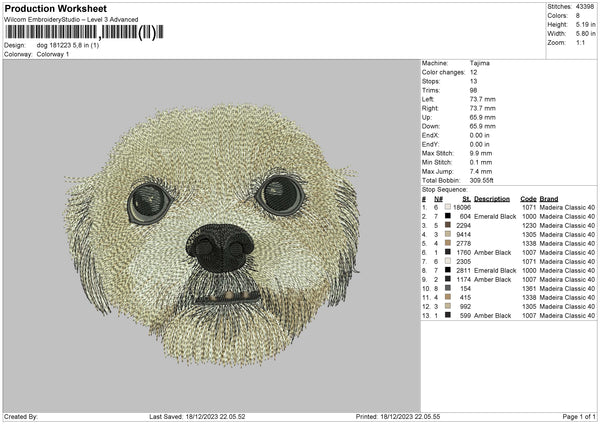Select the Amber Black swatch in stop 6
Viewport: 600px width, 424px height.
pyautogui.click(x=448, y=252)
